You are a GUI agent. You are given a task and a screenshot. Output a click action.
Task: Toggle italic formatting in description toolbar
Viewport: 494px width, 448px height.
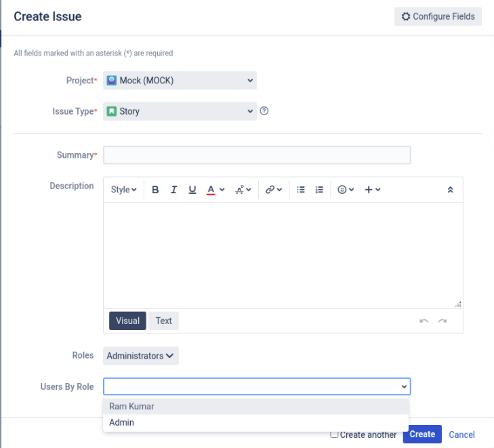[x=173, y=190]
